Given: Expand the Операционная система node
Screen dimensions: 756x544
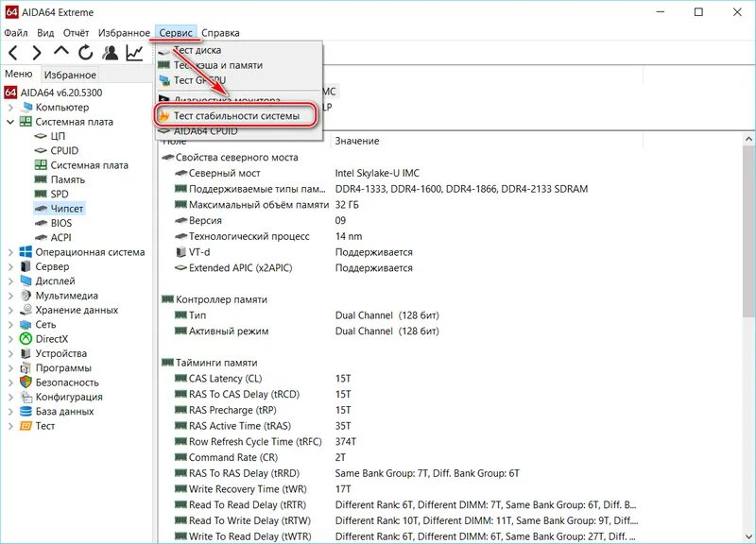Looking at the screenshot, I should click(x=10, y=252).
